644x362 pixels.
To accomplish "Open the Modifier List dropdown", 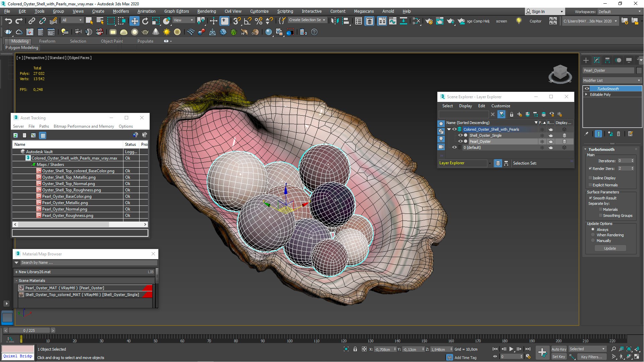I will (x=612, y=80).
